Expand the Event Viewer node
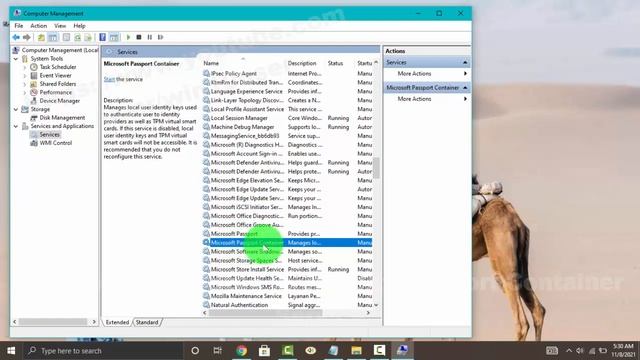 pos(24,76)
